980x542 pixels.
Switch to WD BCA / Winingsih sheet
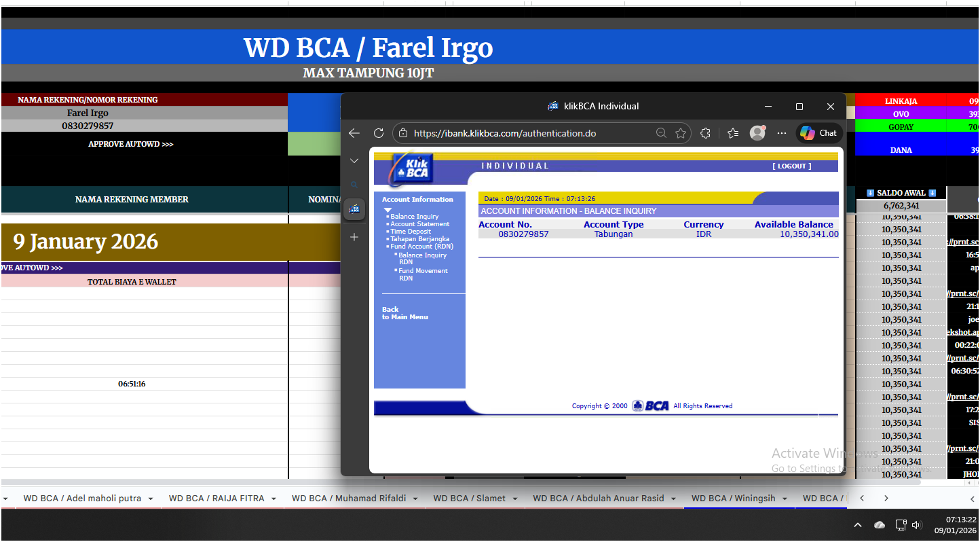(733, 499)
